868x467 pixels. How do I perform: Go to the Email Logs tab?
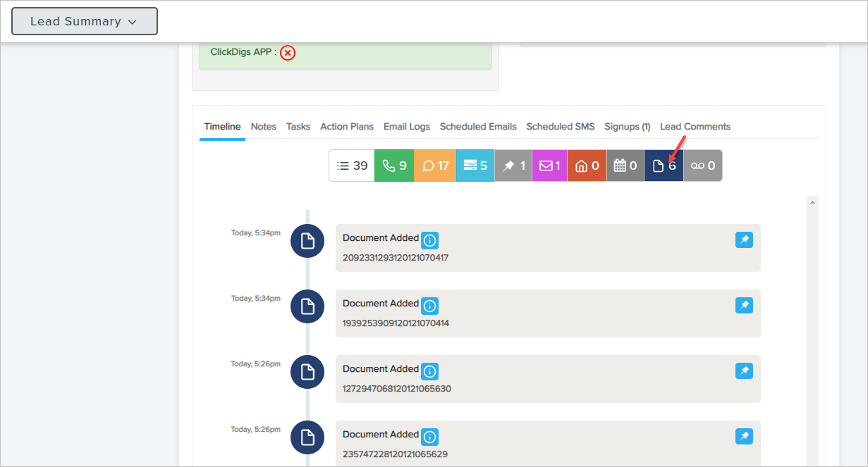[406, 127]
